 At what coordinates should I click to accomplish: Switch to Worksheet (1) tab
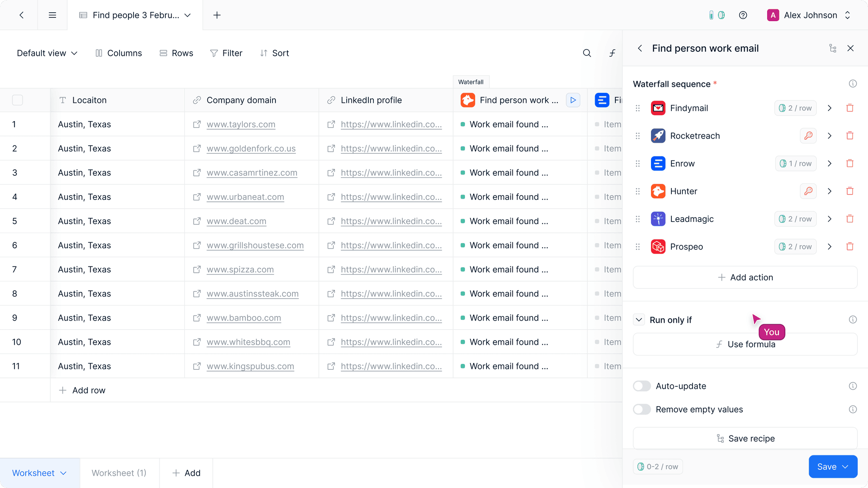119,473
